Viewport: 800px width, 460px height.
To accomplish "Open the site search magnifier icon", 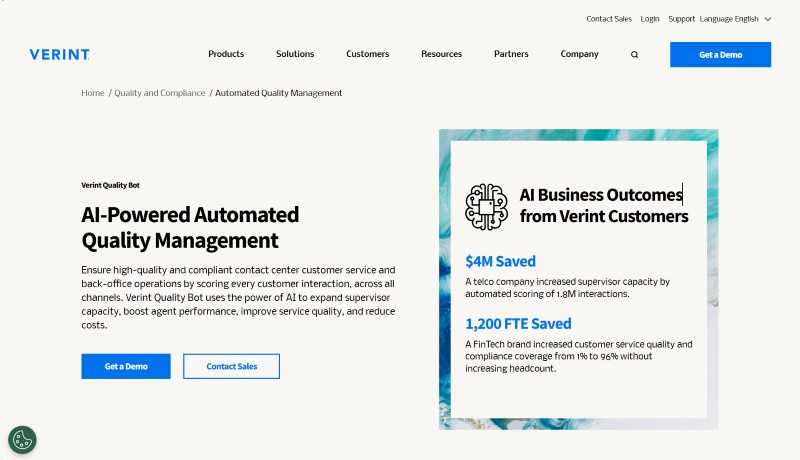I will [x=634, y=55].
